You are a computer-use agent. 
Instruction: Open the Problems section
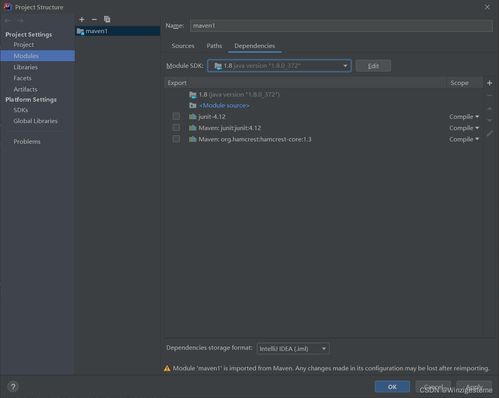click(27, 142)
